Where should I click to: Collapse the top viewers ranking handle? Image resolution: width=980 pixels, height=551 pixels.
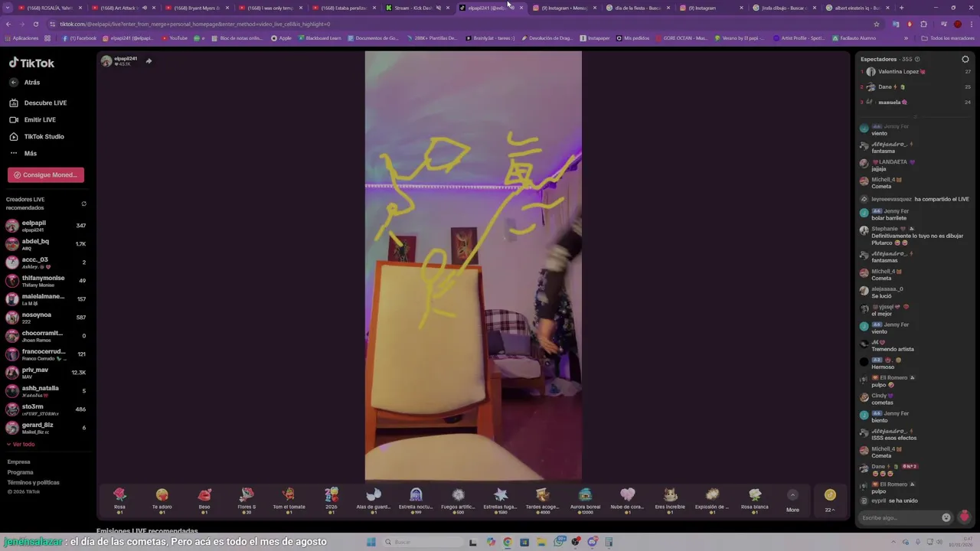pos(915,117)
